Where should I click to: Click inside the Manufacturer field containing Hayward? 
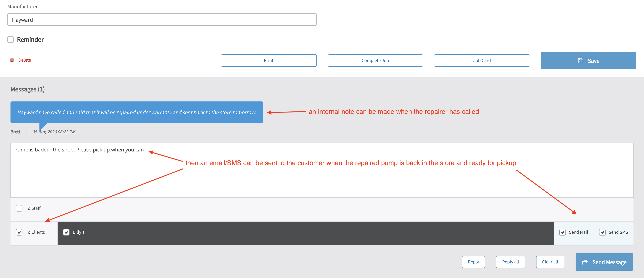(x=162, y=20)
